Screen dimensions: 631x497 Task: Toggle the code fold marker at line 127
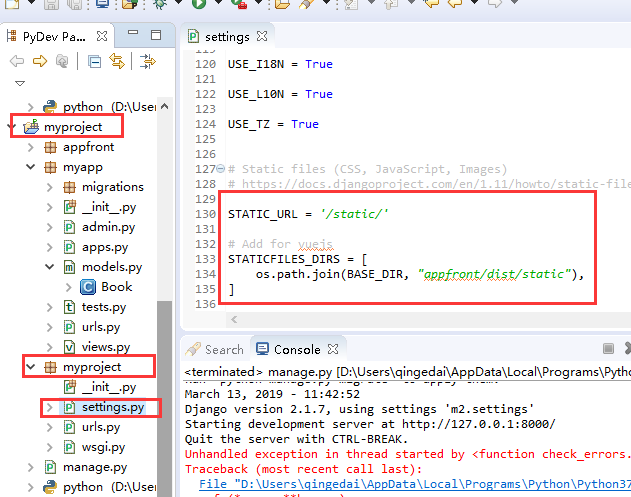tap(221, 169)
